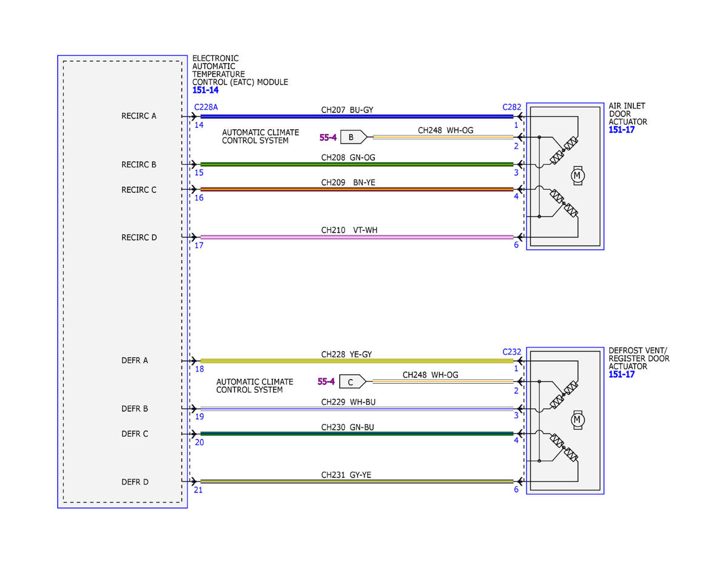This screenshot has height=562, width=728.
Task: Select pin number 20 on the EATC module
Action: click(199, 442)
